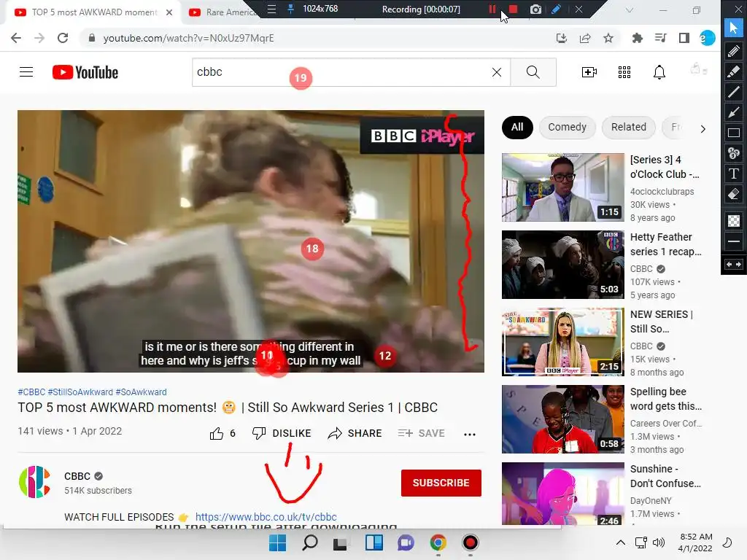Select the All filter chip
The width and height of the screenshot is (747, 560).
click(x=517, y=128)
